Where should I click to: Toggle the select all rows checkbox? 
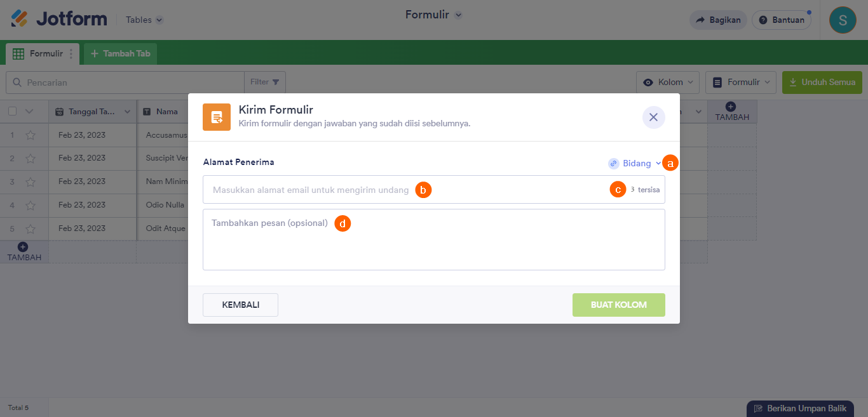tap(13, 112)
